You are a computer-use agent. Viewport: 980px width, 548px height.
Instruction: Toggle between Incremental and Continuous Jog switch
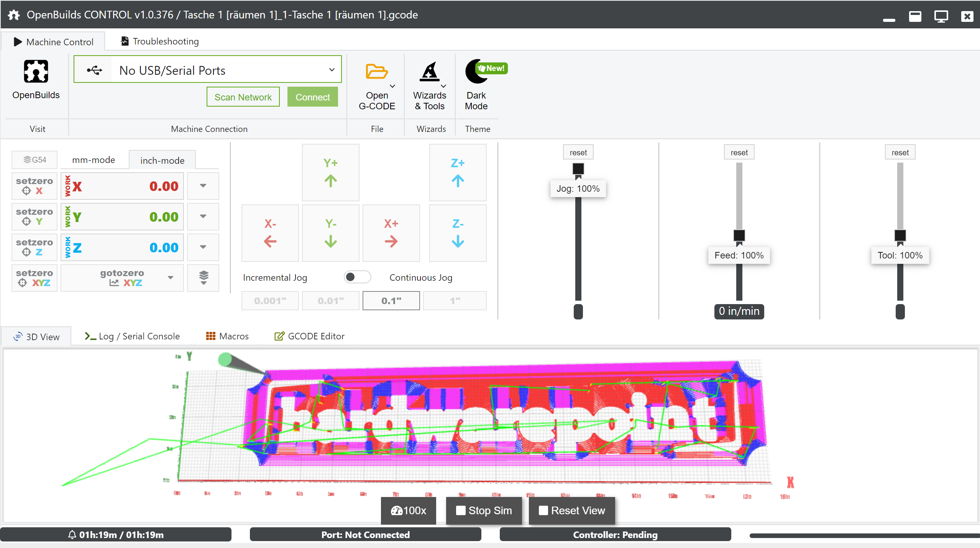pos(357,277)
